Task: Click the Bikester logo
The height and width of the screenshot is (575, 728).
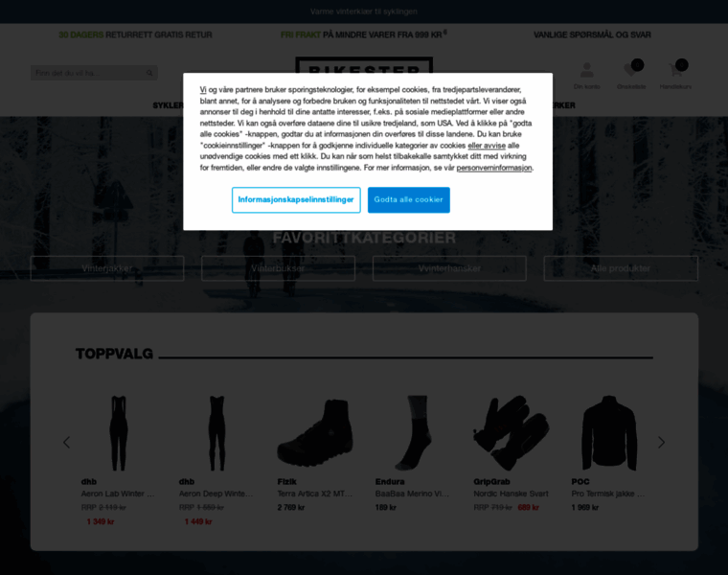Action: pos(364,65)
